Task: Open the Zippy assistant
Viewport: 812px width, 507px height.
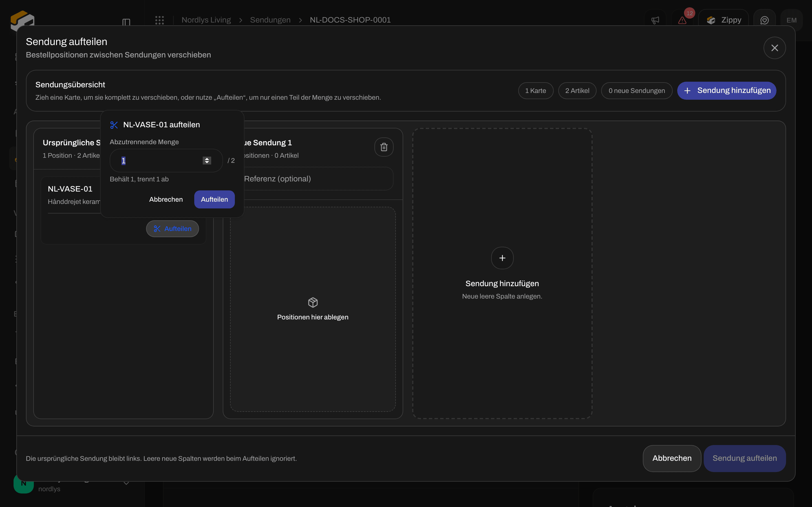Action: click(x=723, y=20)
